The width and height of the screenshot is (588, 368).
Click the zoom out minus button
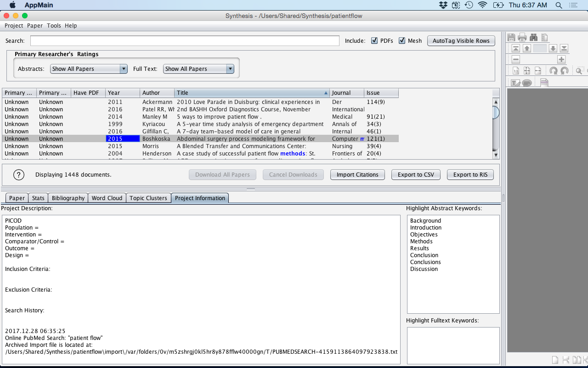point(516,59)
